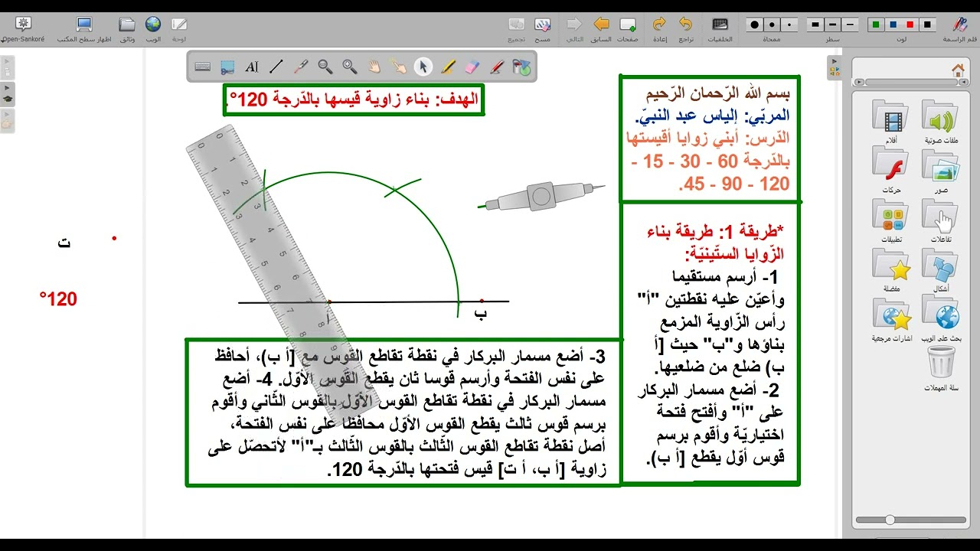This screenshot has height=551, width=980.
Task: Open the animations (حركات) flash folder
Action: [x=890, y=170]
